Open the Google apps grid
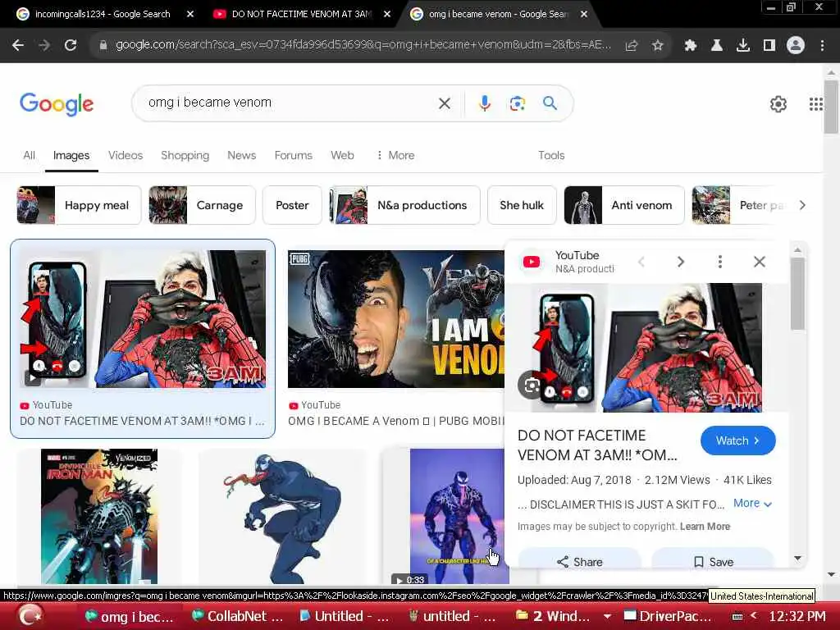Image resolution: width=840 pixels, height=630 pixels. (815, 104)
